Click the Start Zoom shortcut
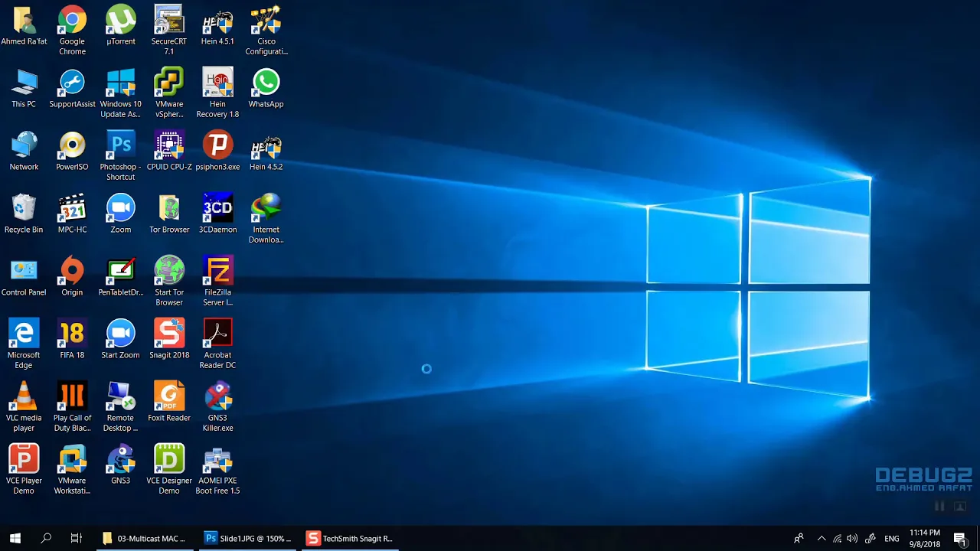 point(120,339)
